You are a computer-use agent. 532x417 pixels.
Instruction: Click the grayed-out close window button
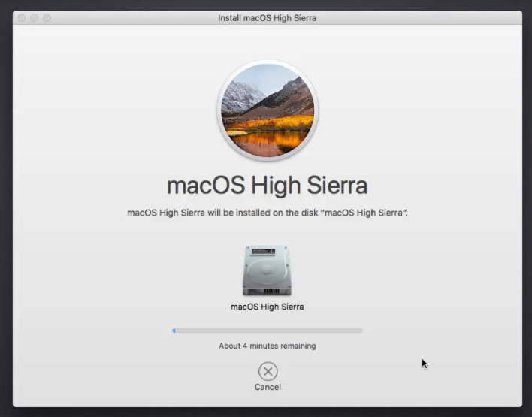click(20, 17)
